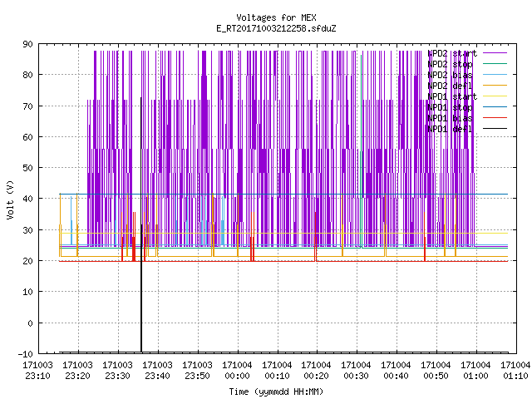
Task: Click the y-axis tick value 80
Action: [27, 75]
